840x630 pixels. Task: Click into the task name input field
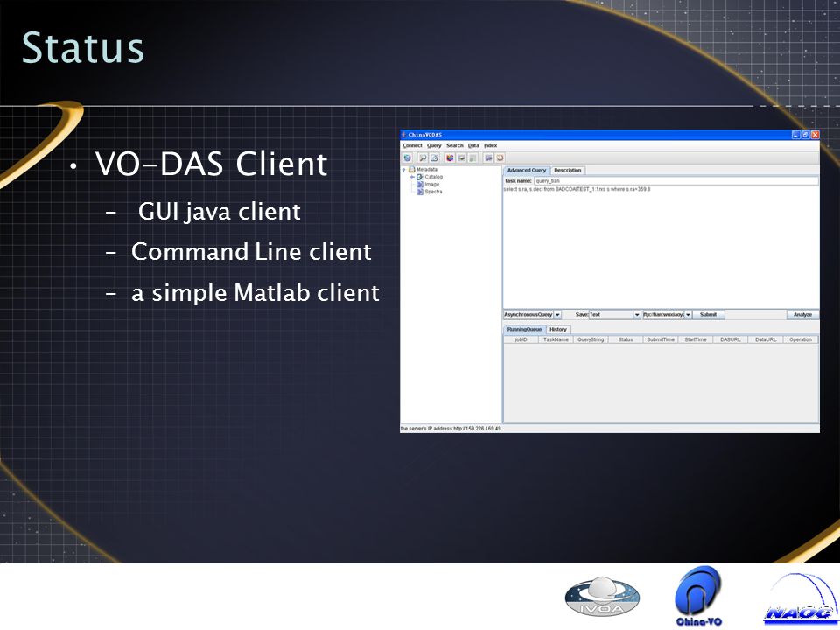click(676, 181)
